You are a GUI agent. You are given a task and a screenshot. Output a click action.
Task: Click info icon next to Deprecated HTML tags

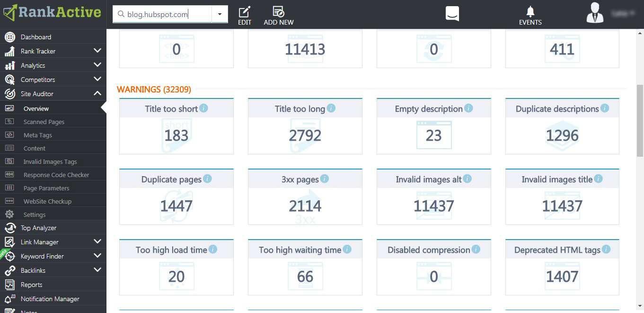pos(606,249)
